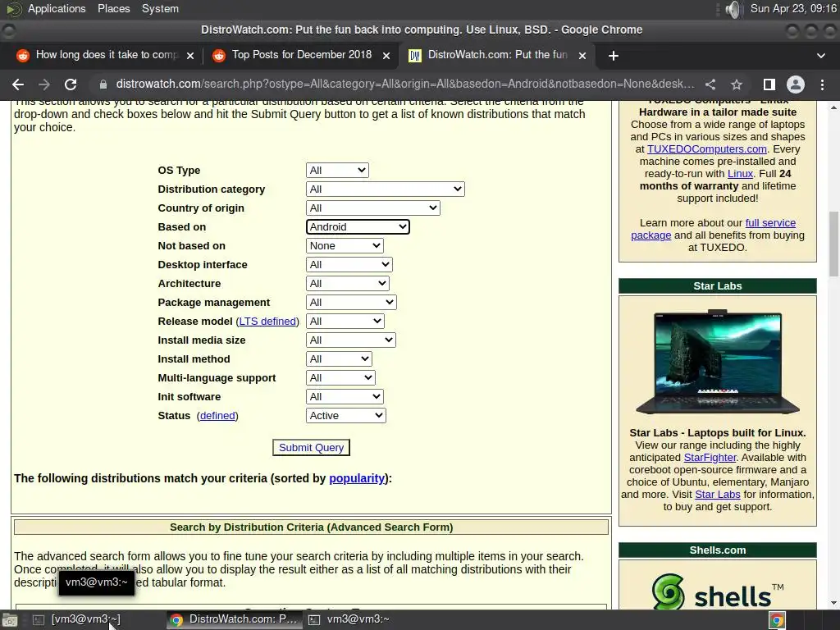Expand the Desktop interface dropdown
Viewport: 840px width, 630px height.
(x=349, y=265)
